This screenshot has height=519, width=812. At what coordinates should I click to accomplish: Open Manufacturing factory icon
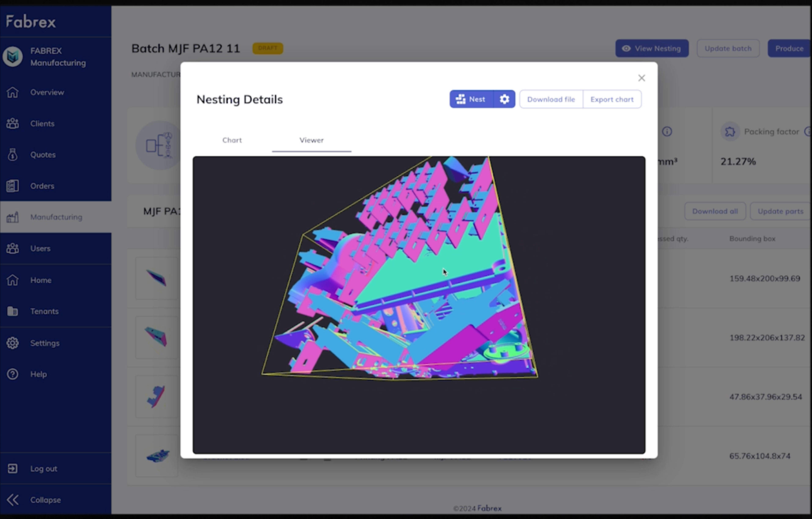(x=13, y=217)
